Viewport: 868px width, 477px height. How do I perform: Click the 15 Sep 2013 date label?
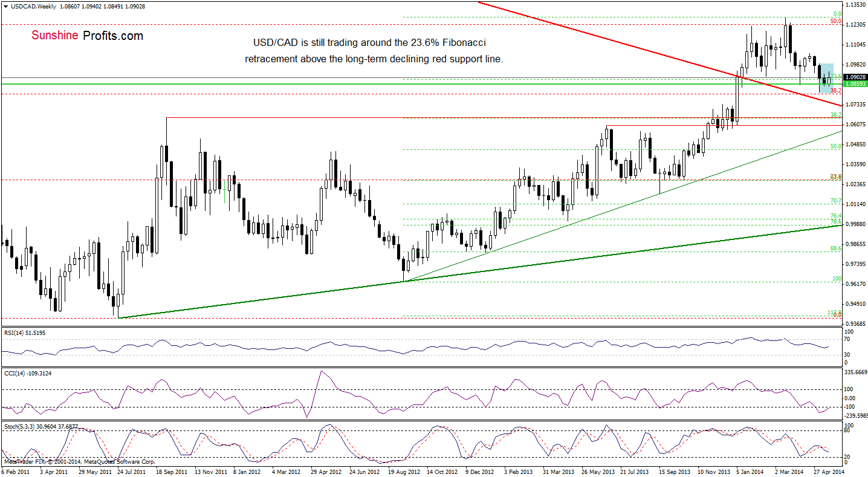click(x=675, y=471)
